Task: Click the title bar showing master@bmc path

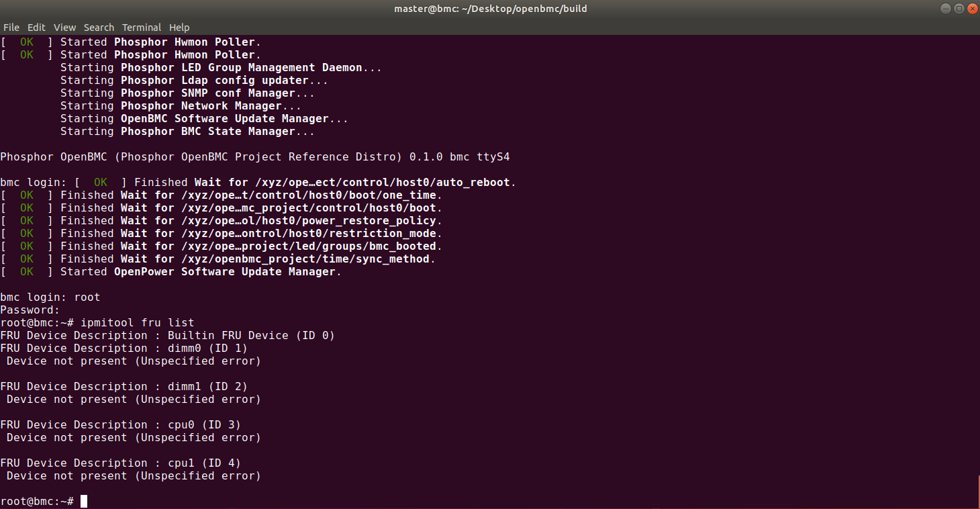Action: tap(490, 9)
